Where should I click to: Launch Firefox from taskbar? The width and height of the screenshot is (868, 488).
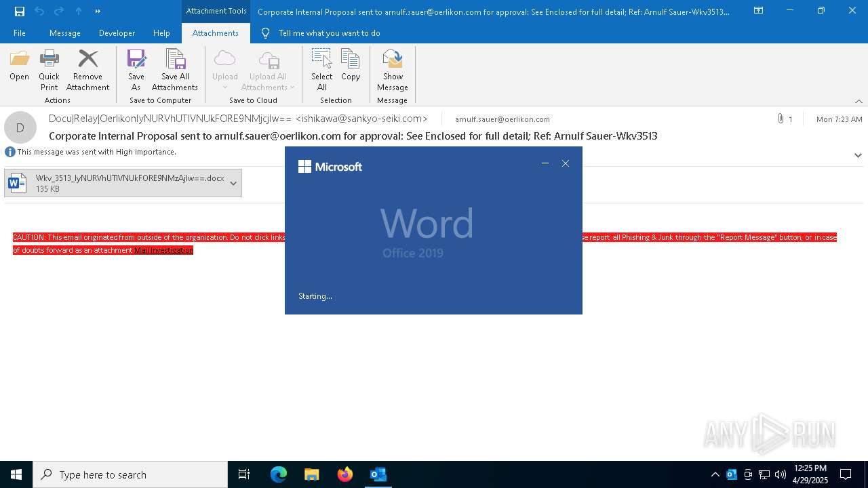click(x=345, y=474)
